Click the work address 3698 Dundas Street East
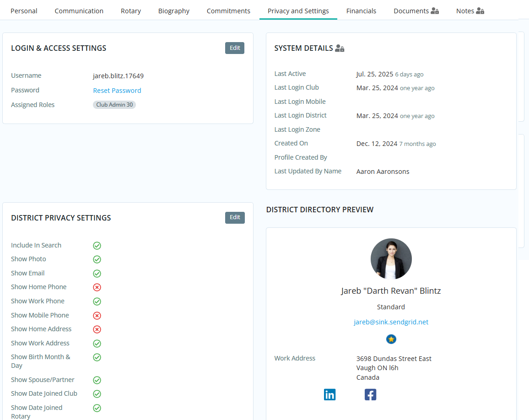This screenshot has width=529, height=420. 394,359
